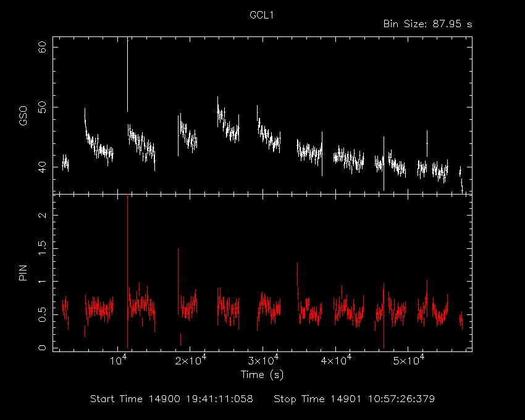Select the 'Bin Size: 87.95 s' label
Screen dimensions: 525x420
pos(427,24)
